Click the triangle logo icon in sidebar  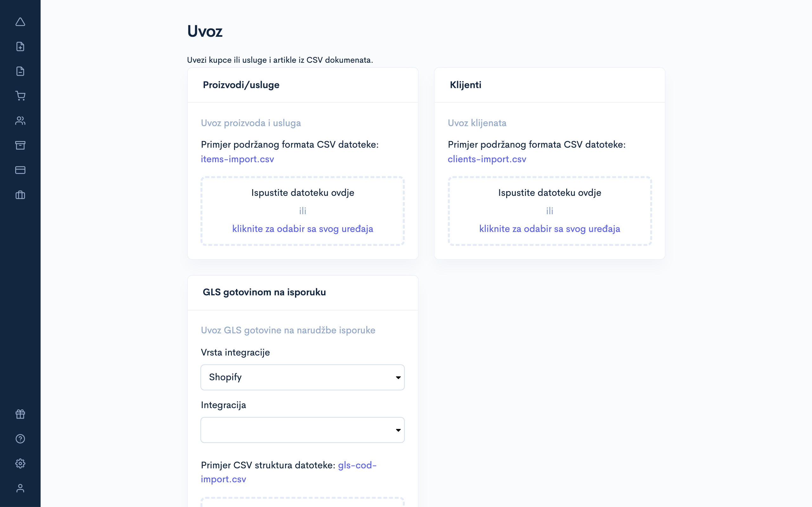pyautogui.click(x=20, y=22)
